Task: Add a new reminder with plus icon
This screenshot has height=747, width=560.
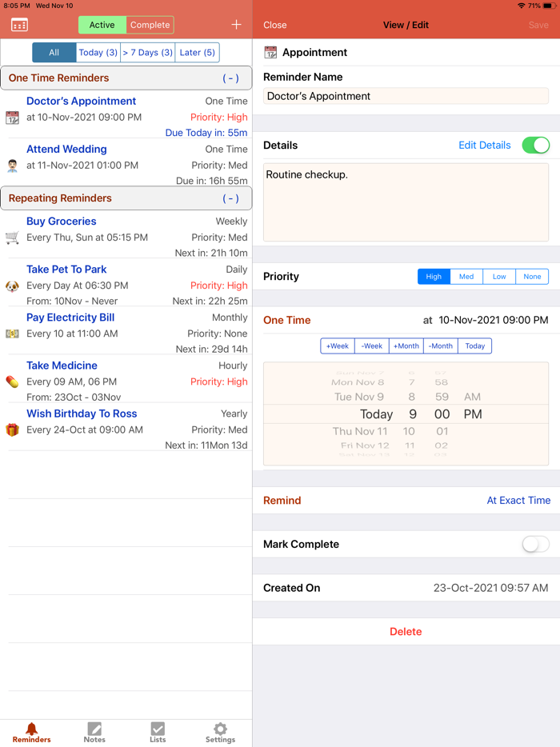Action: coord(236,24)
